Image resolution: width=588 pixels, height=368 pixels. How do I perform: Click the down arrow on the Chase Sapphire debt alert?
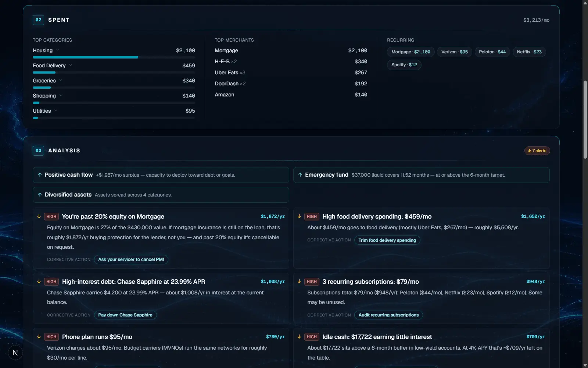(39, 282)
